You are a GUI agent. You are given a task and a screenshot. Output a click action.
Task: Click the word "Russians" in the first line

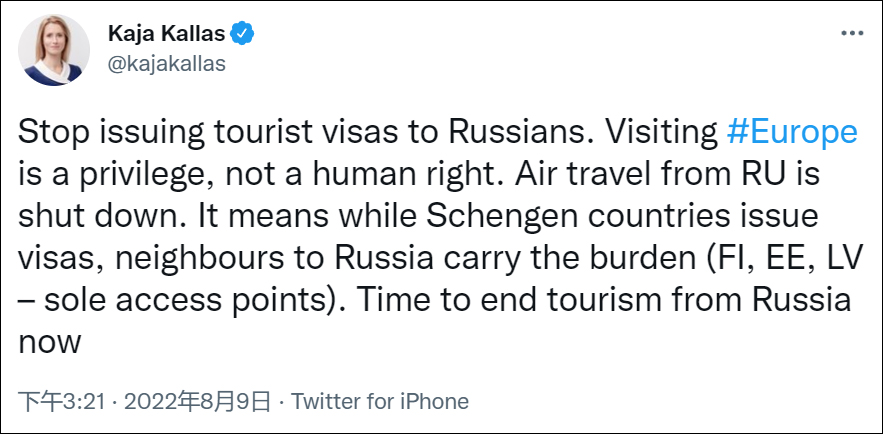(x=515, y=133)
